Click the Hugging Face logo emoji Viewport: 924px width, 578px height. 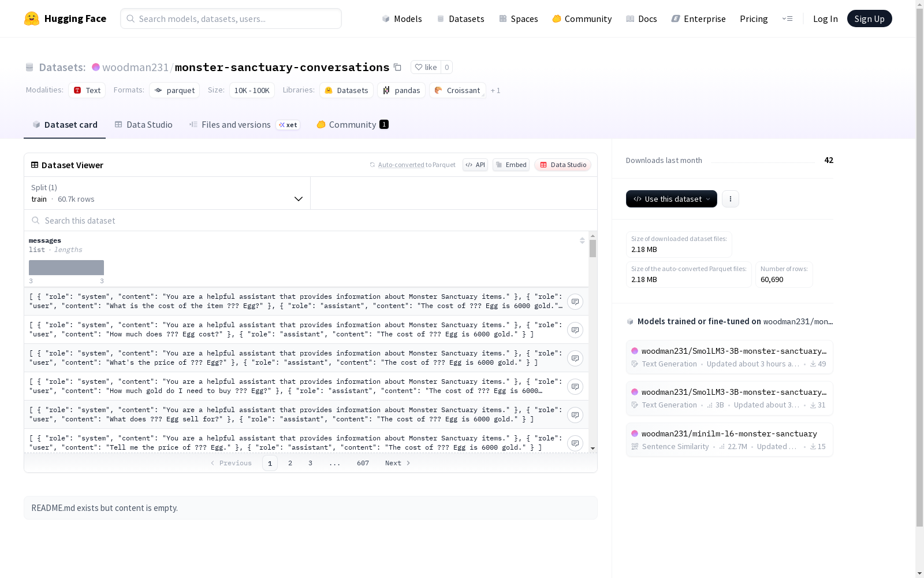[x=32, y=18]
